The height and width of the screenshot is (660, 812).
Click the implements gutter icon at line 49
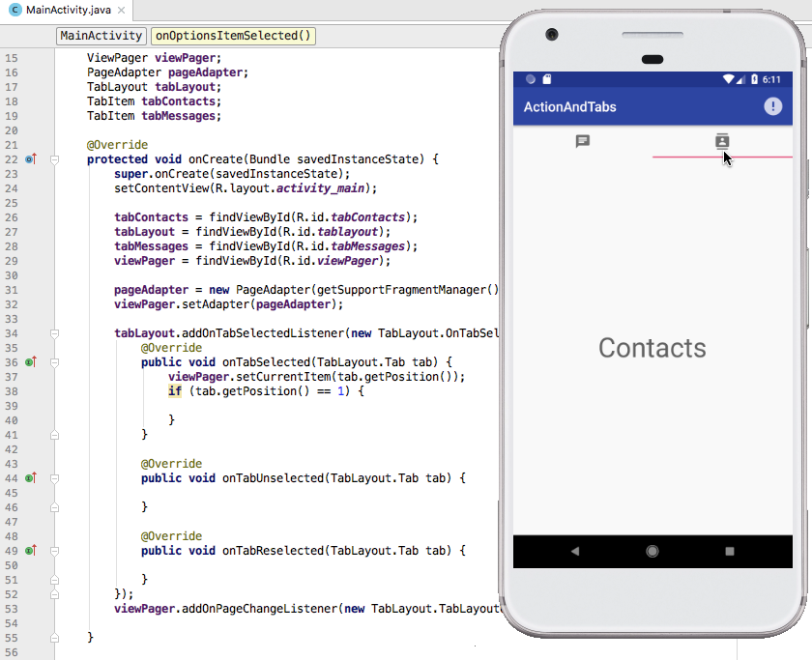pyautogui.click(x=31, y=550)
